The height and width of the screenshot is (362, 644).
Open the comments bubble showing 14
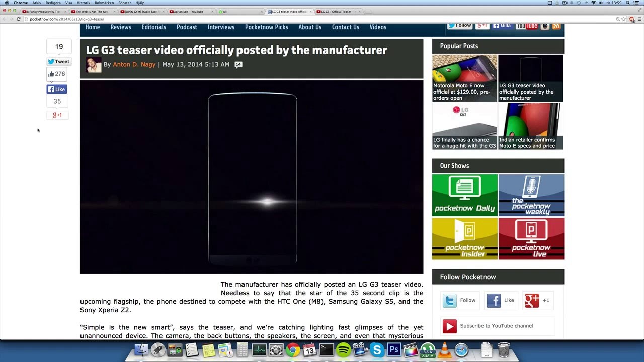coord(238,64)
